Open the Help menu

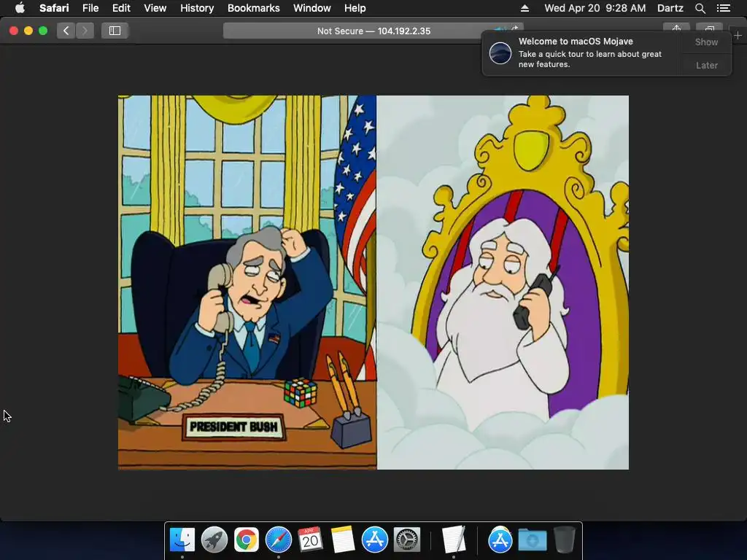point(355,8)
